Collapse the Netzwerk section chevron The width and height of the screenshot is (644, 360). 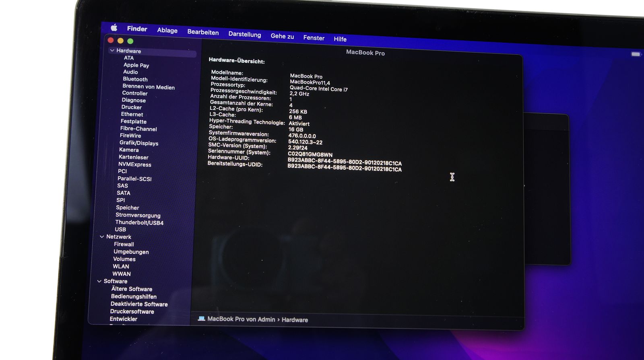(102, 237)
